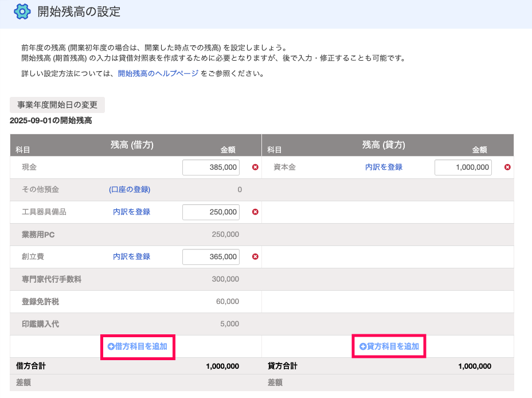
Task: Click the 2025-09-01の開始残高 heading
Action: point(51,120)
